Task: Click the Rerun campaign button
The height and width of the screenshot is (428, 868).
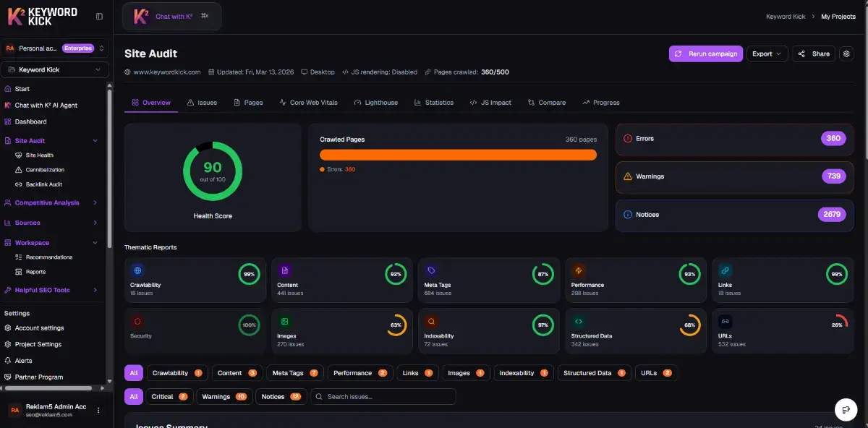Action: click(705, 54)
